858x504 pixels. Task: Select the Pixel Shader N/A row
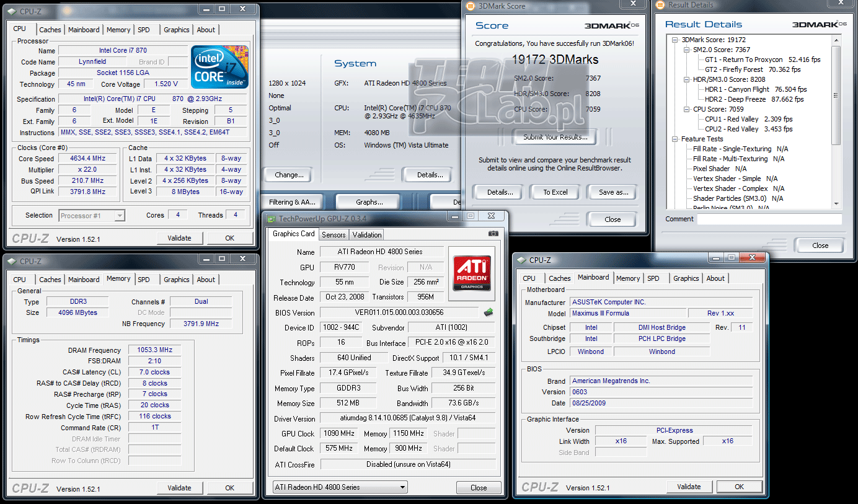click(x=719, y=169)
